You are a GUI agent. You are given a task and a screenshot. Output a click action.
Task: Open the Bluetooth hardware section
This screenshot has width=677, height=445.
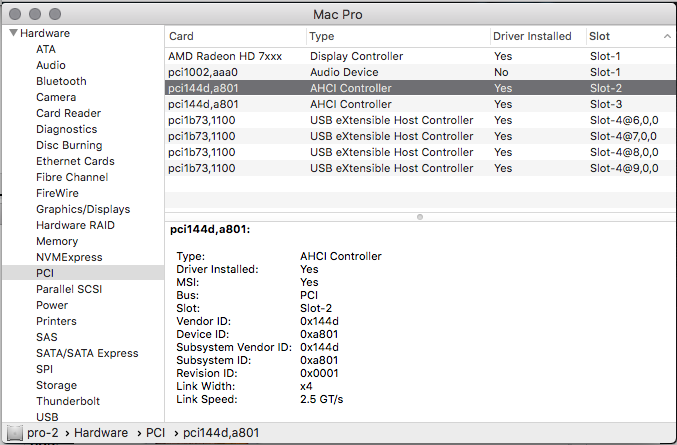[61, 81]
